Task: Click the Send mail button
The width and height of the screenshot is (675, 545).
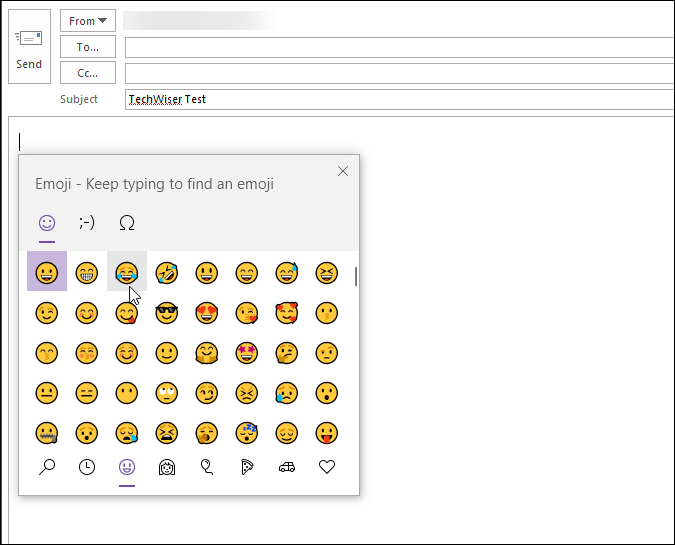Action: tap(29, 47)
